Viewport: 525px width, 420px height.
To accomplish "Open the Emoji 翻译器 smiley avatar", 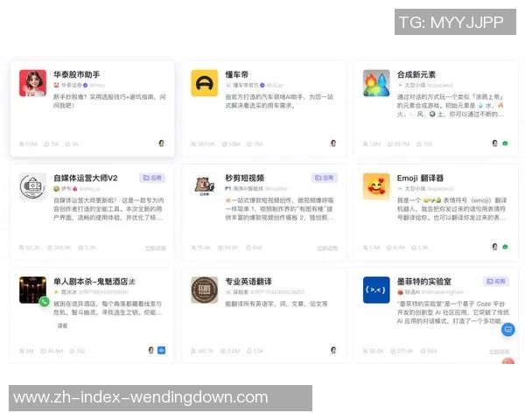I will 376,186.
